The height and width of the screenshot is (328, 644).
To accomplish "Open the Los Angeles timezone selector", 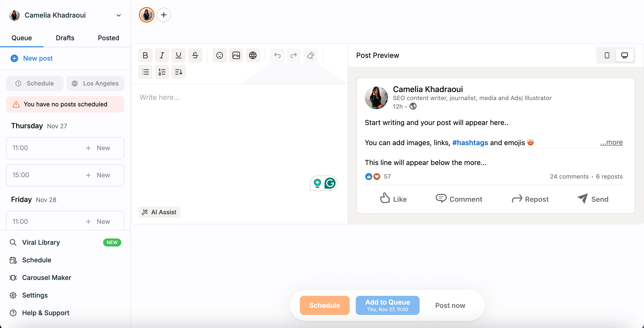I will [95, 84].
